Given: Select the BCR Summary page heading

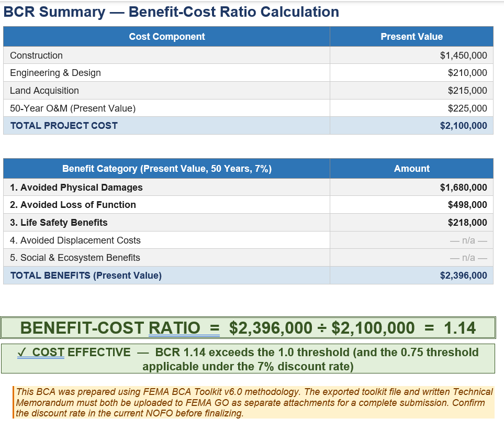Looking at the screenshot, I should (171, 12).
